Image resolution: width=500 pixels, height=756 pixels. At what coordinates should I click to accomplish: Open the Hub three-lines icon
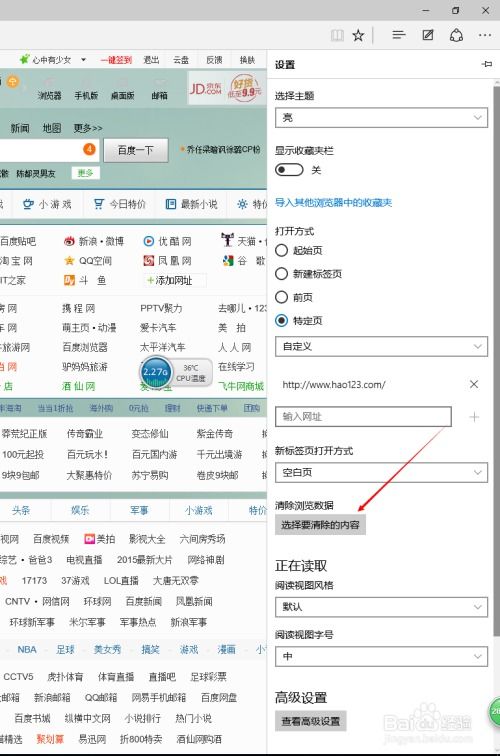coord(398,35)
